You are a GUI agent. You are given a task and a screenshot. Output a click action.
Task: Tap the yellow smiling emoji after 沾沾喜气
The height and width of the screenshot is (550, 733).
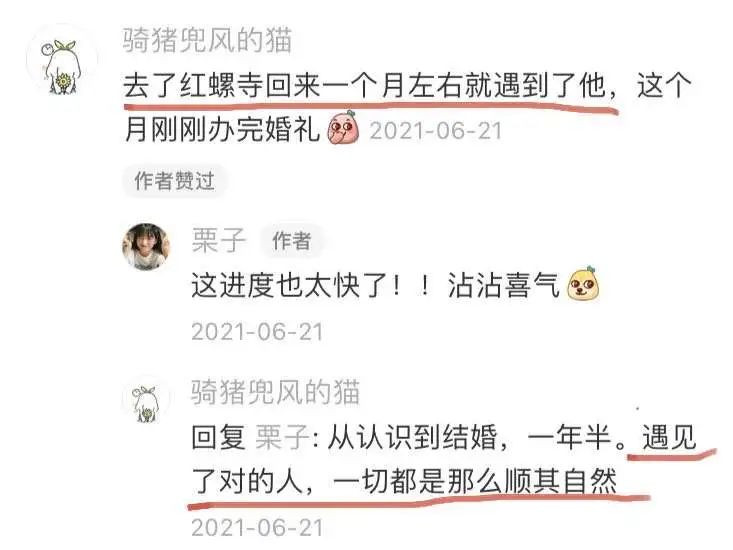[583, 283]
